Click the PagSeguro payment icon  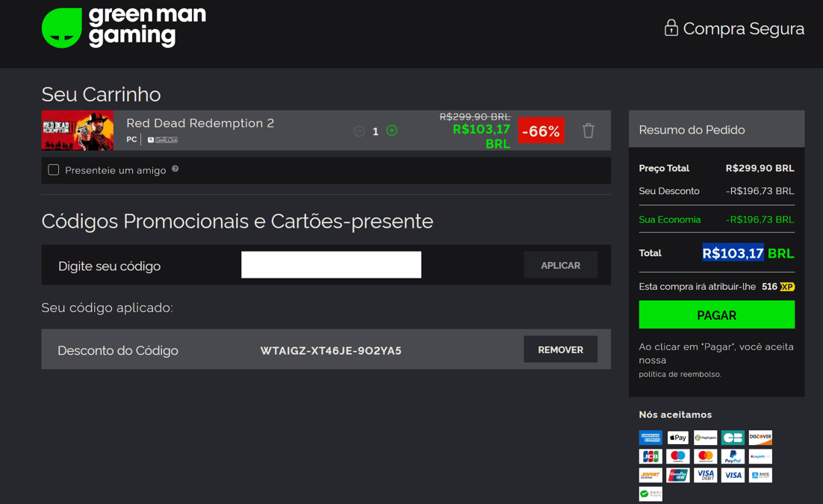click(706, 438)
